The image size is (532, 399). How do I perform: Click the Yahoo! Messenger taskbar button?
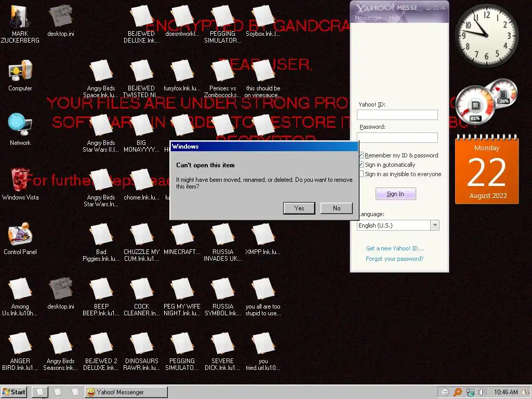click(126, 392)
